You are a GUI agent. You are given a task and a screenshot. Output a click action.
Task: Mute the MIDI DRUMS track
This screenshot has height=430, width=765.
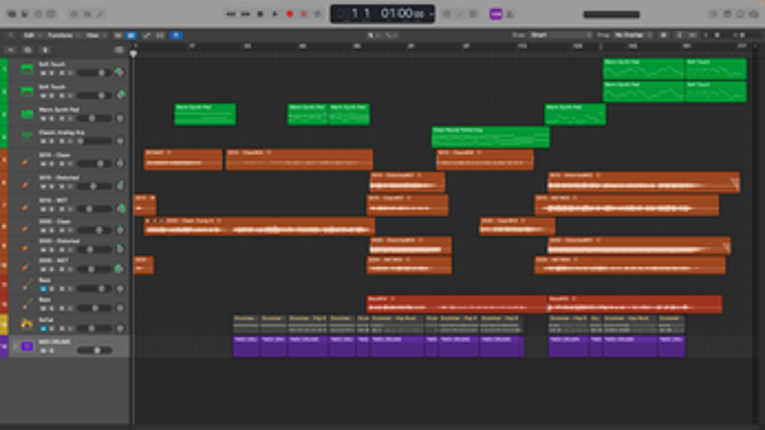click(x=42, y=351)
